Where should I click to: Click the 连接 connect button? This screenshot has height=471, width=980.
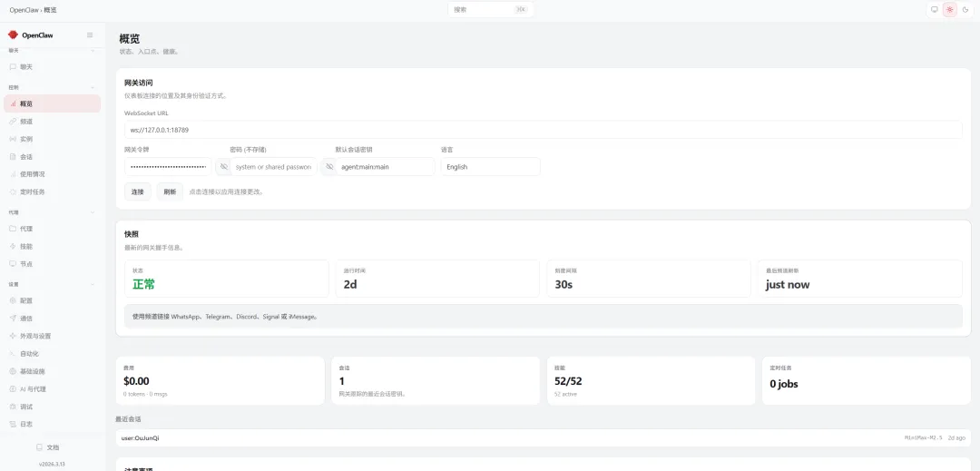pos(138,191)
